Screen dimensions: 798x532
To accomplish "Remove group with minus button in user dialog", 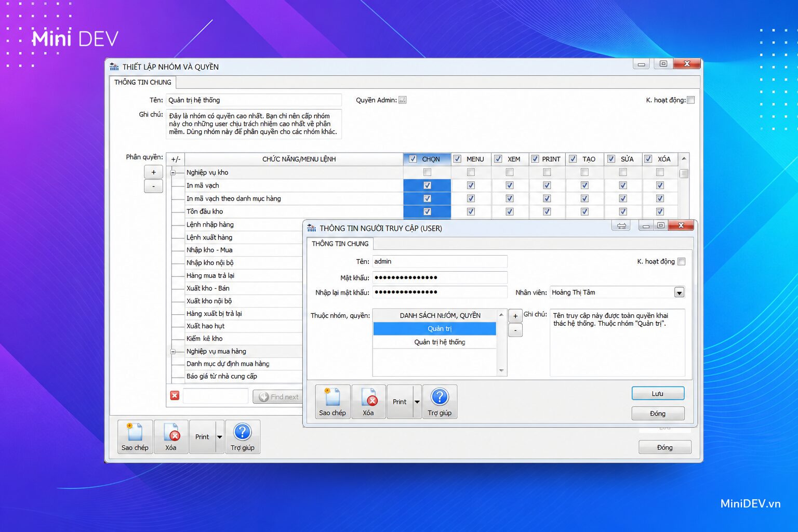I will pyautogui.click(x=515, y=330).
